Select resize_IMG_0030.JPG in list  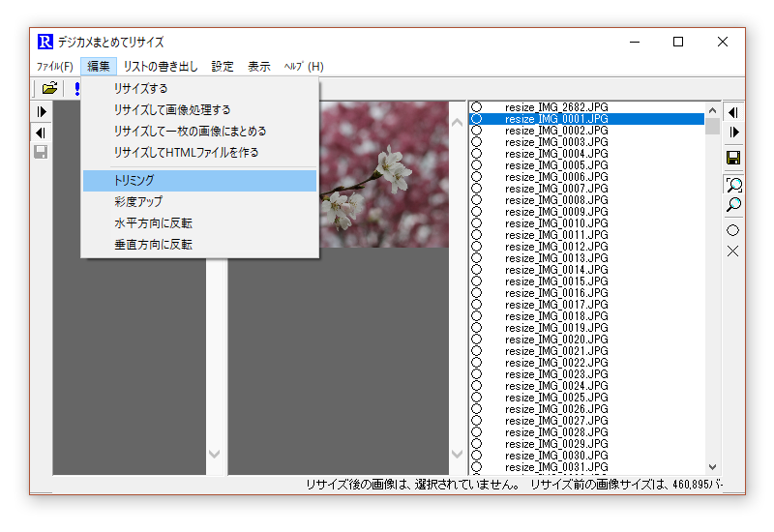[x=556, y=455]
